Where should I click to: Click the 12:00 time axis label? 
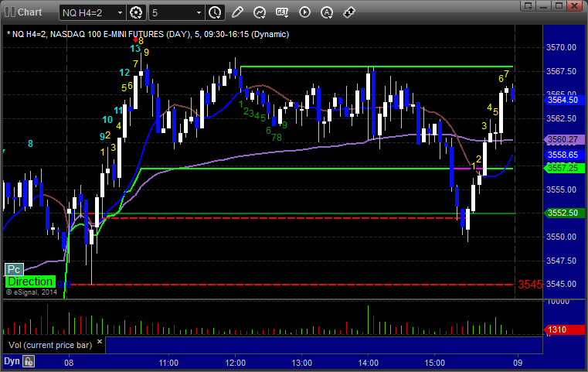[236, 363]
